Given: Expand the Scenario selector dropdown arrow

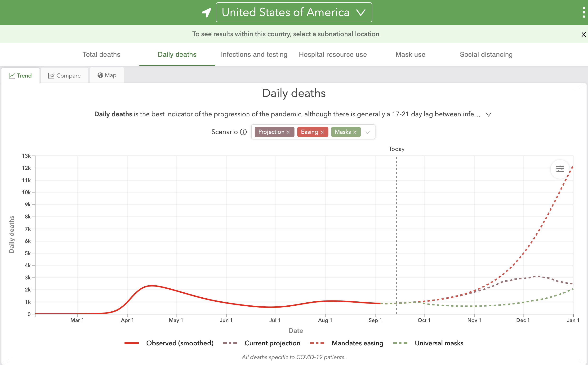Looking at the screenshot, I should (368, 132).
